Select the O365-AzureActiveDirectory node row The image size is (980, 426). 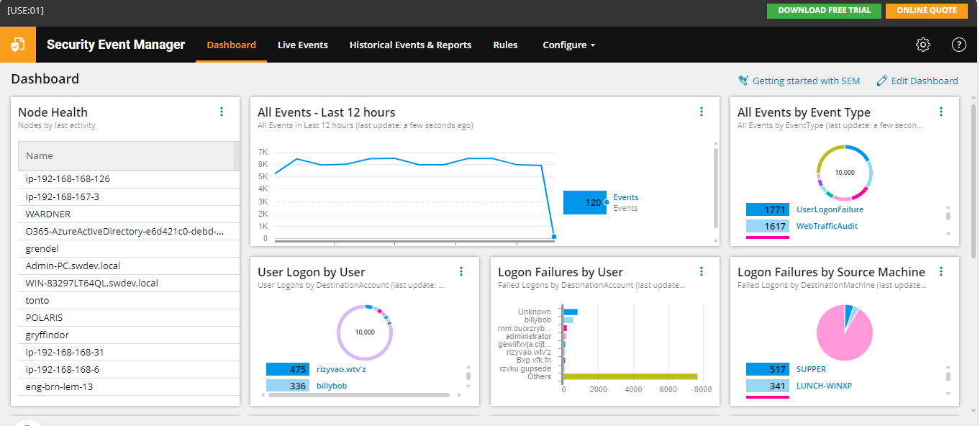click(129, 231)
